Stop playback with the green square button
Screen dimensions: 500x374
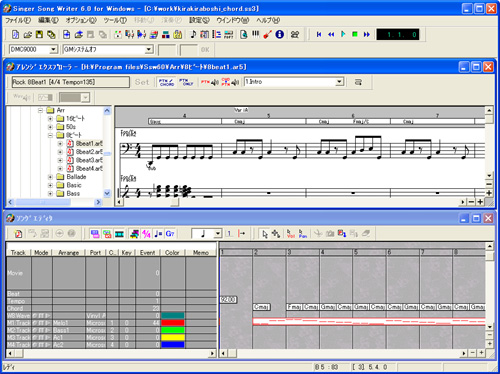[355, 34]
